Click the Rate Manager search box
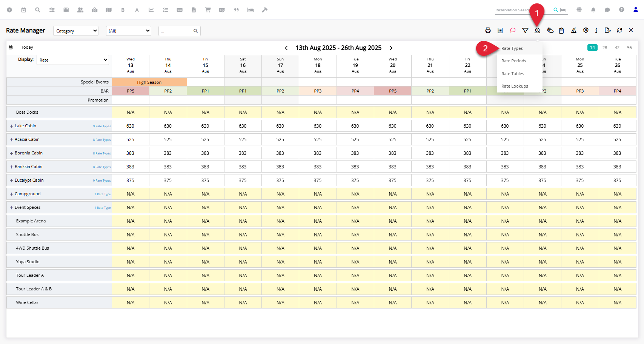The height and width of the screenshot is (344, 644). [179, 31]
